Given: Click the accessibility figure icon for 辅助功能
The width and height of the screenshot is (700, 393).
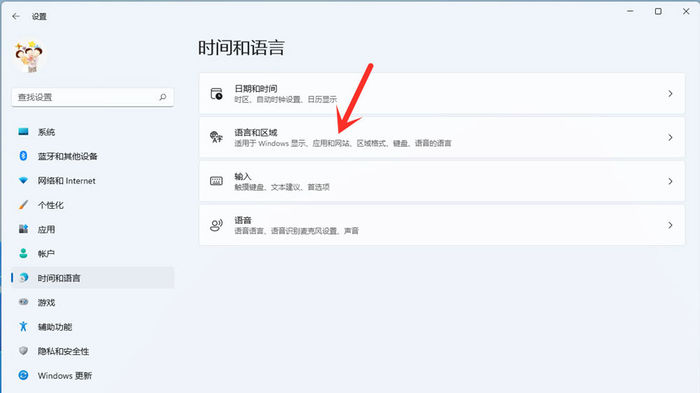Looking at the screenshot, I should (x=23, y=326).
